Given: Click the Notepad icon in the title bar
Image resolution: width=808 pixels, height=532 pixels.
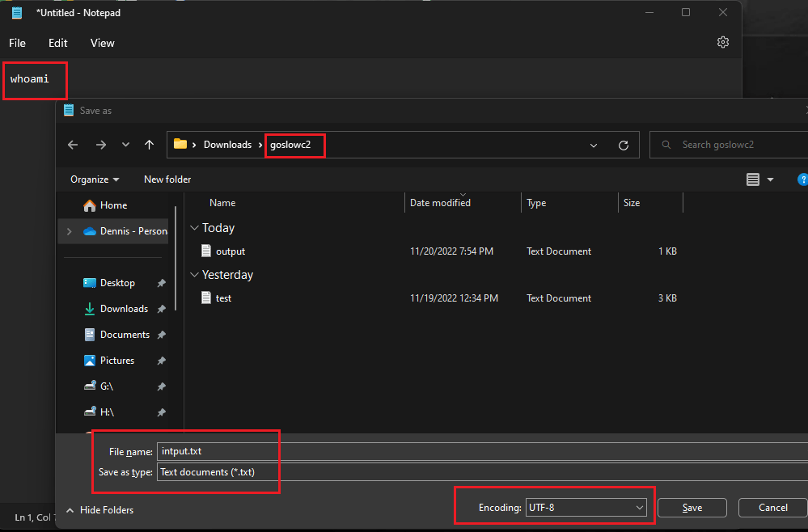Looking at the screenshot, I should click(16, 12).
